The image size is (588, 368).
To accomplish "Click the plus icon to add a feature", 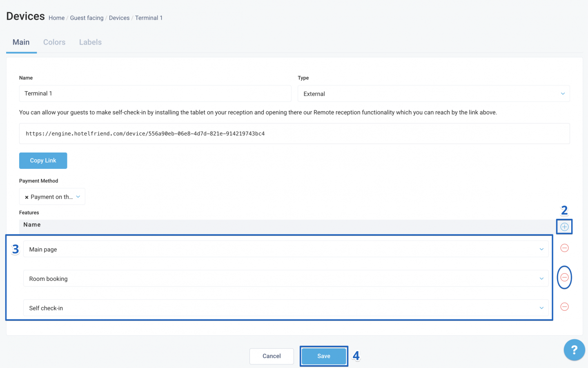I will coord(564,227).
